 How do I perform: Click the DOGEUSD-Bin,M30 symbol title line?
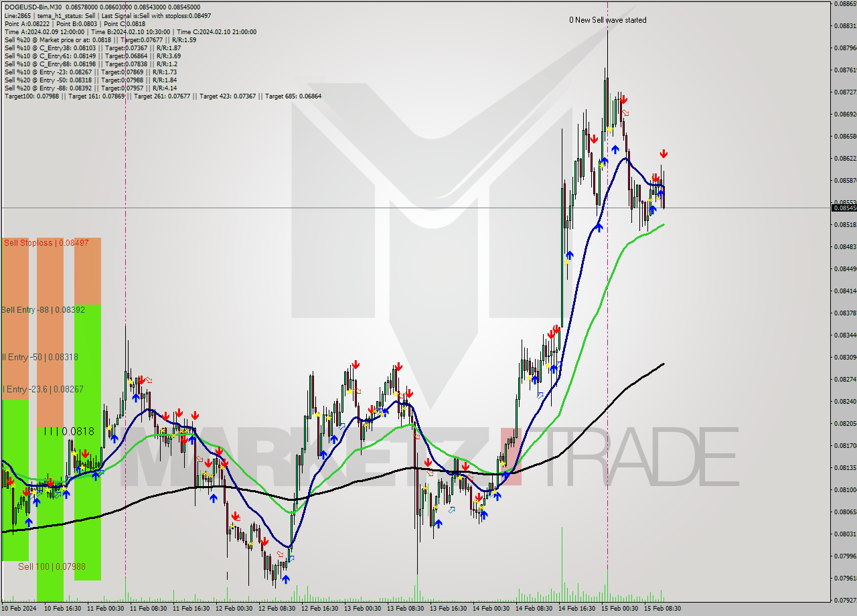coord(102,7)
